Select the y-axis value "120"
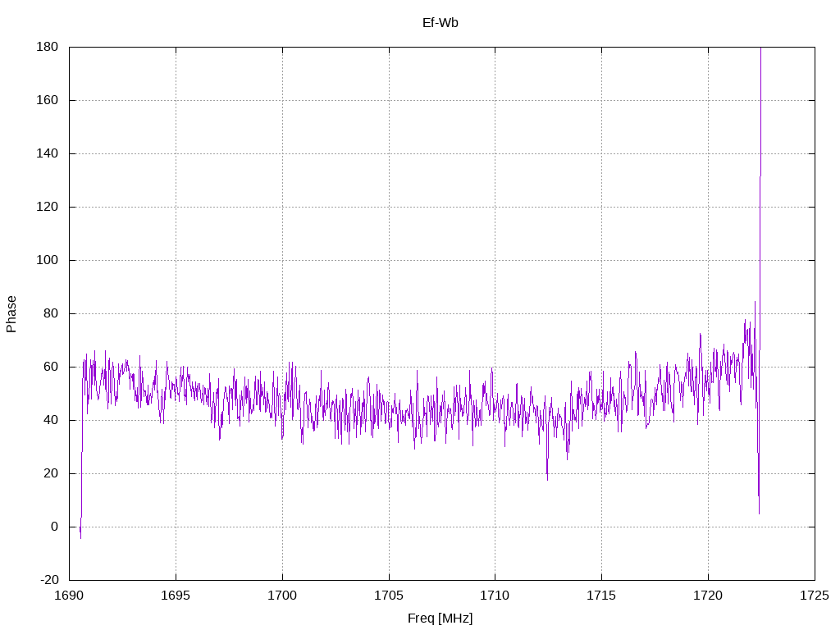Image resolution: width=840 pixels, height=630 pixels. point(47,207)
